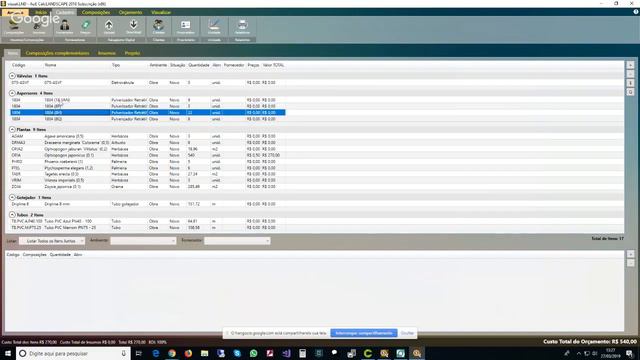Click the top side button beside items table
The height and width of the screenshot is (360, 640).
click(631, 65)
